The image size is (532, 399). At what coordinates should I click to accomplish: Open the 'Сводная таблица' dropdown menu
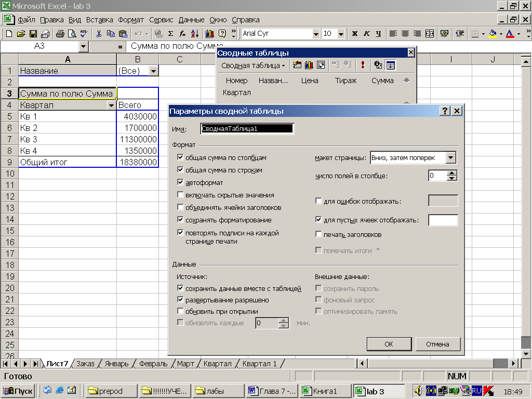253,65
